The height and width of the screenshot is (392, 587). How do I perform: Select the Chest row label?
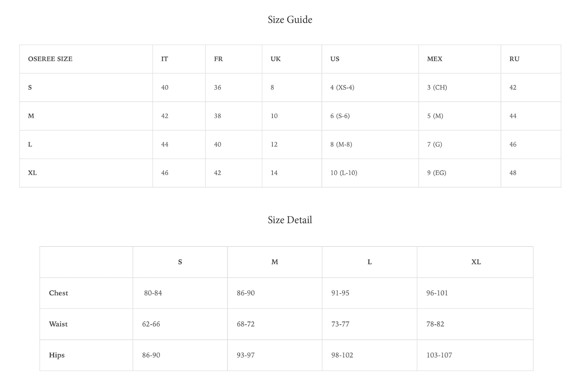click(59, 293)
